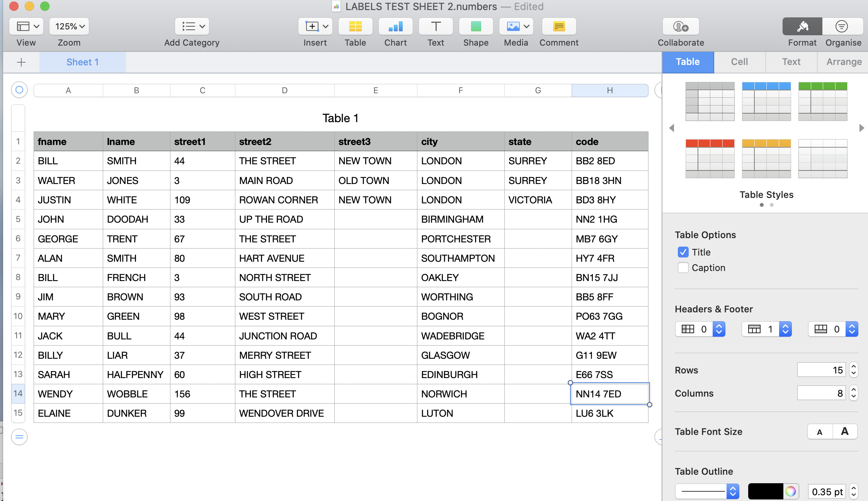Select the green table style thumbnail
Viewport: 868px width, 501px height.
coord(822,101)
